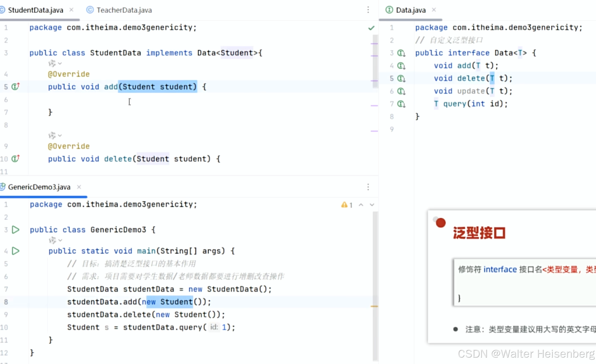
Task: Open the GenericDemo3 editor tab options menu
Action: coord(368,187)
